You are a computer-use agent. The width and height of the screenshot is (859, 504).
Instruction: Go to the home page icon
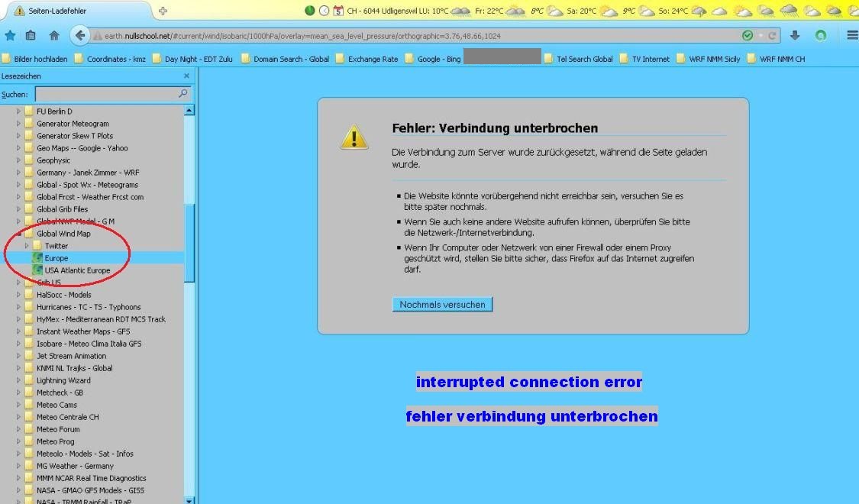pyautogui.click(x=54, y=36)
